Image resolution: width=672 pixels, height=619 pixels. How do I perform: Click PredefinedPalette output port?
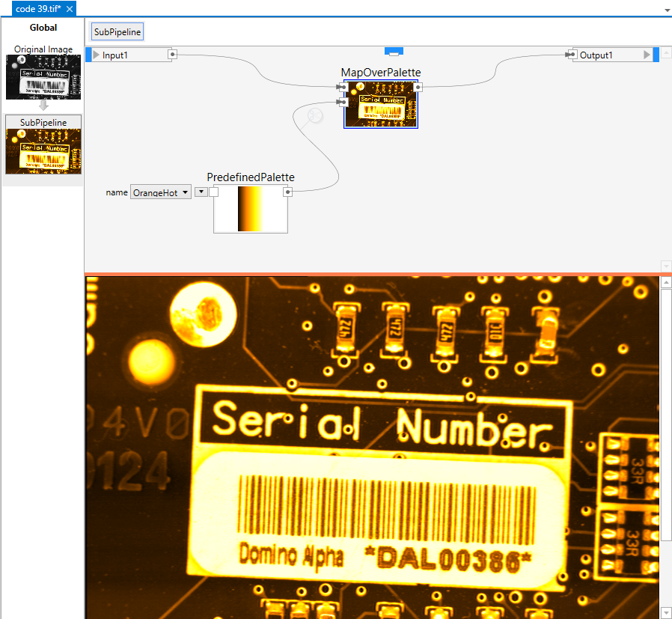pos(288,192)
